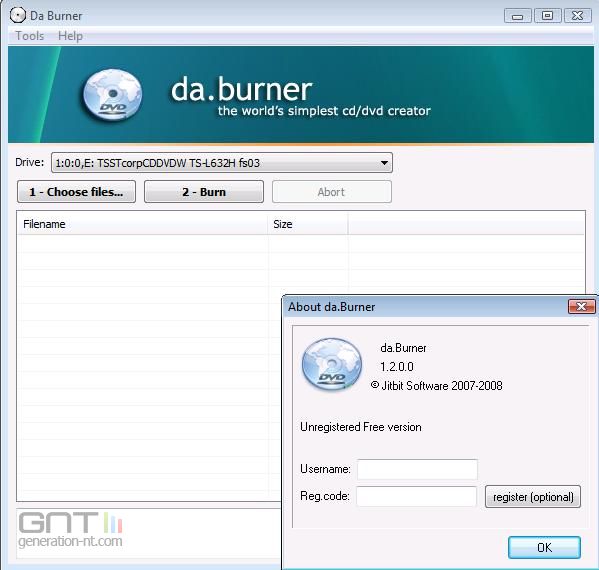Open the Help menu

tap(70, 36)
